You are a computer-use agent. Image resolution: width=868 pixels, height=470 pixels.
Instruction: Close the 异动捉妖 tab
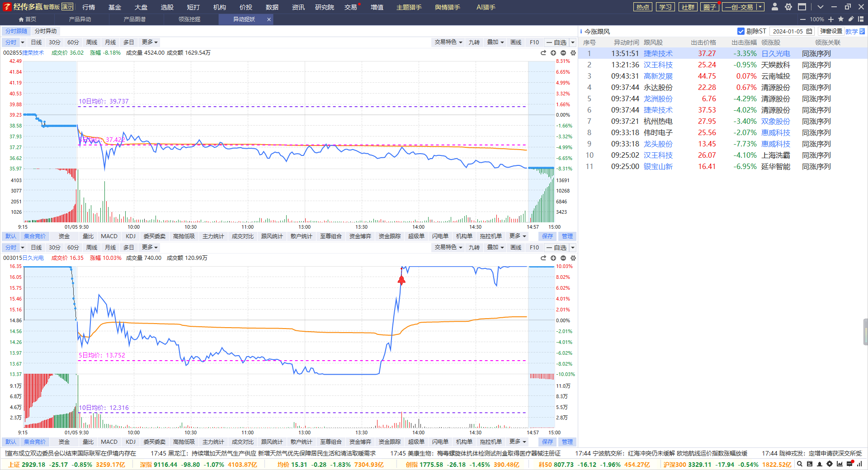[269, 19]
